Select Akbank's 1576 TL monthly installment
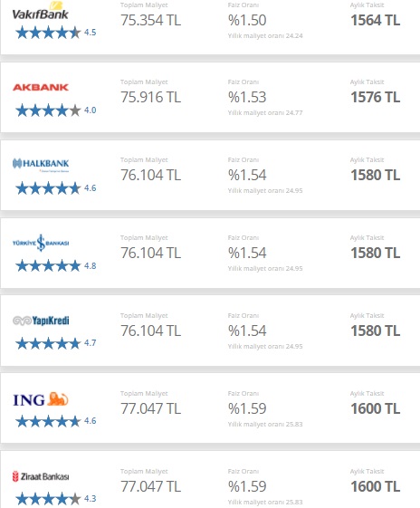Screen dimensions: 420x508 [376, 97]
